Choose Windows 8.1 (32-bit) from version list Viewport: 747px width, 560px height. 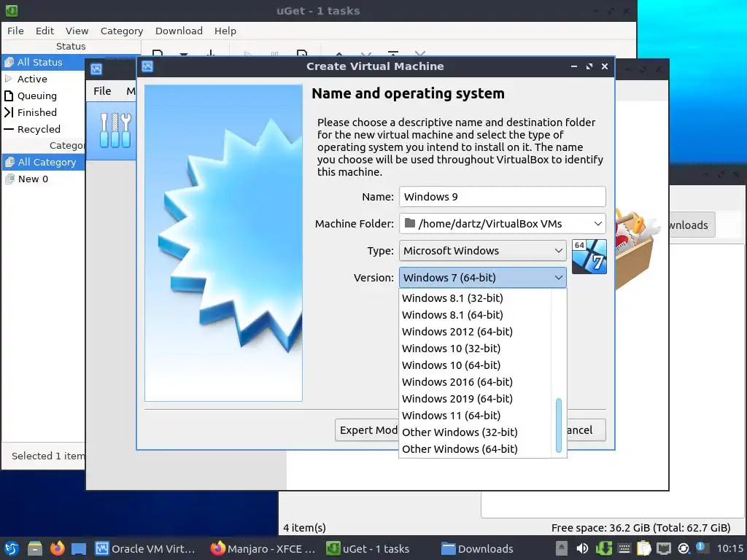coord(475,298)
